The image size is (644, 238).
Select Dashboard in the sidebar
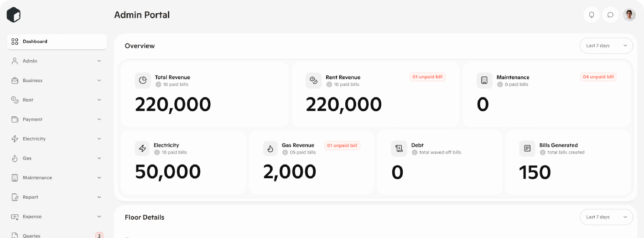(x=57, y=41)
